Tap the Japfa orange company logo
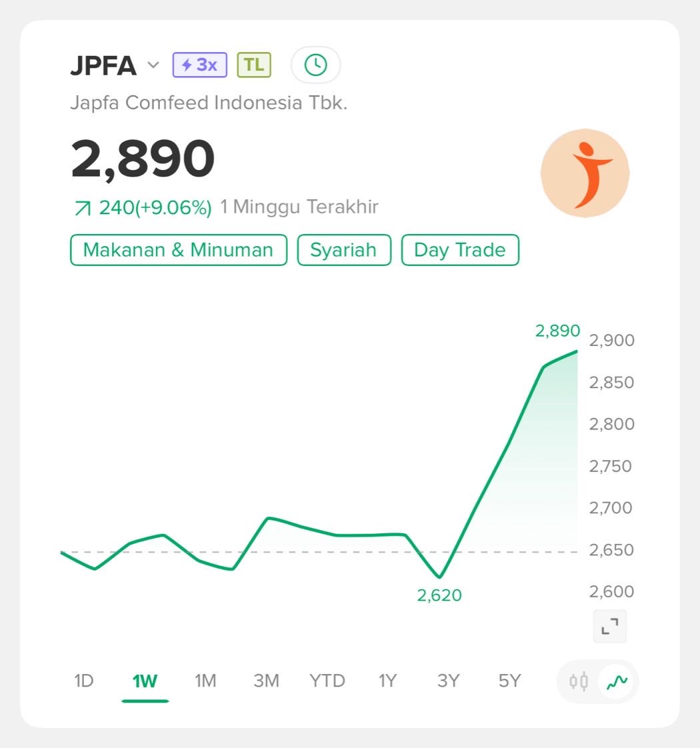 (585, 173)
